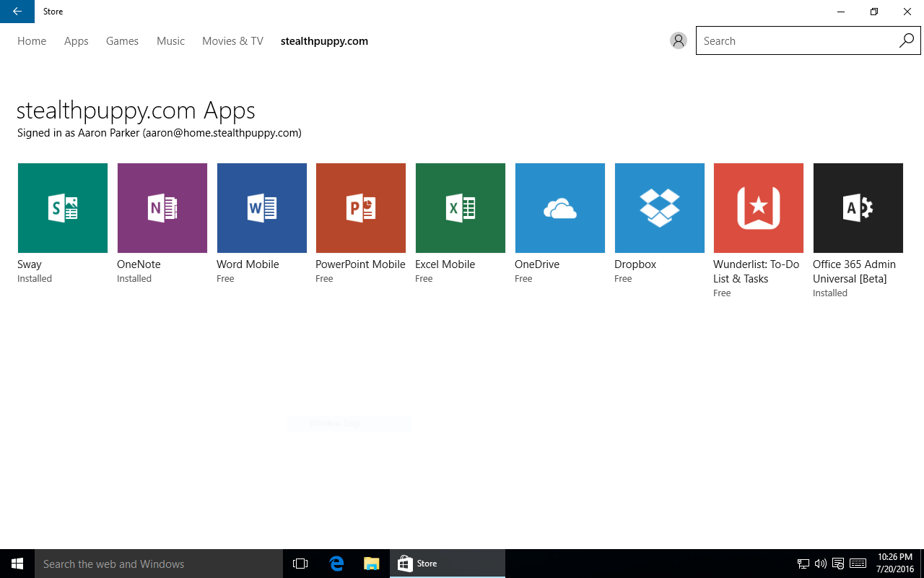
Task: Open Task View on the taskbar
Action: pos(300,564)
